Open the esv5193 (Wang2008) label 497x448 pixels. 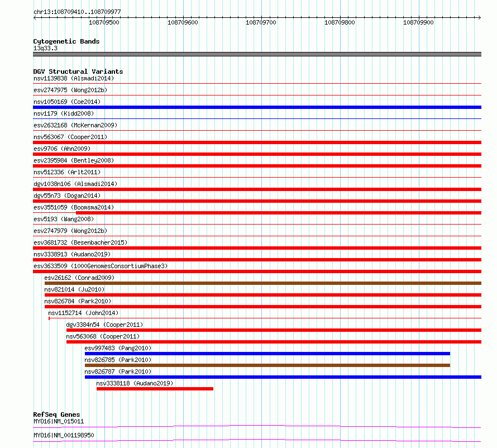(x=64, y=219)
